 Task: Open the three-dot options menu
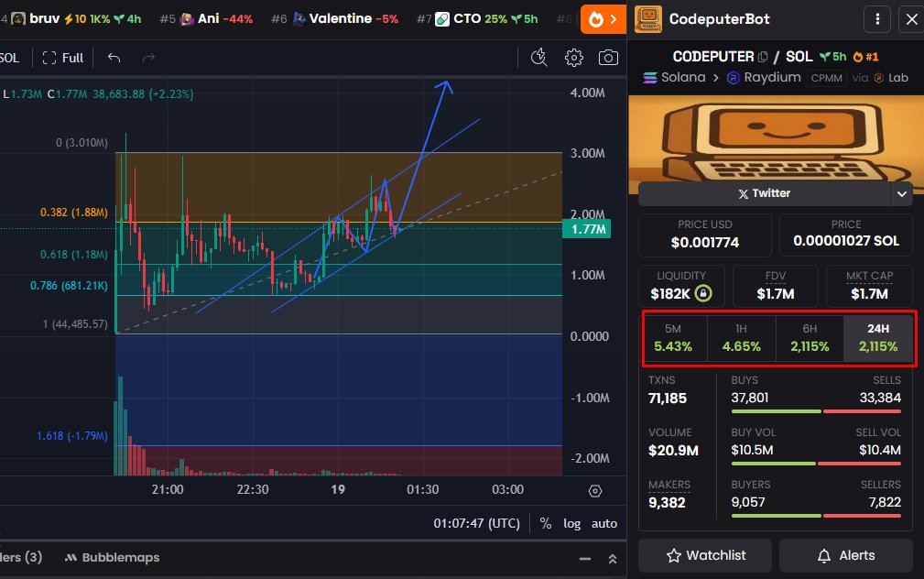pyautogui.click(x=877, y=19)
